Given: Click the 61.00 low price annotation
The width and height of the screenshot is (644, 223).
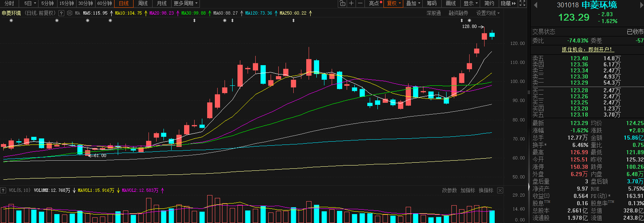Looking at the screenshot, I should 100,156.
